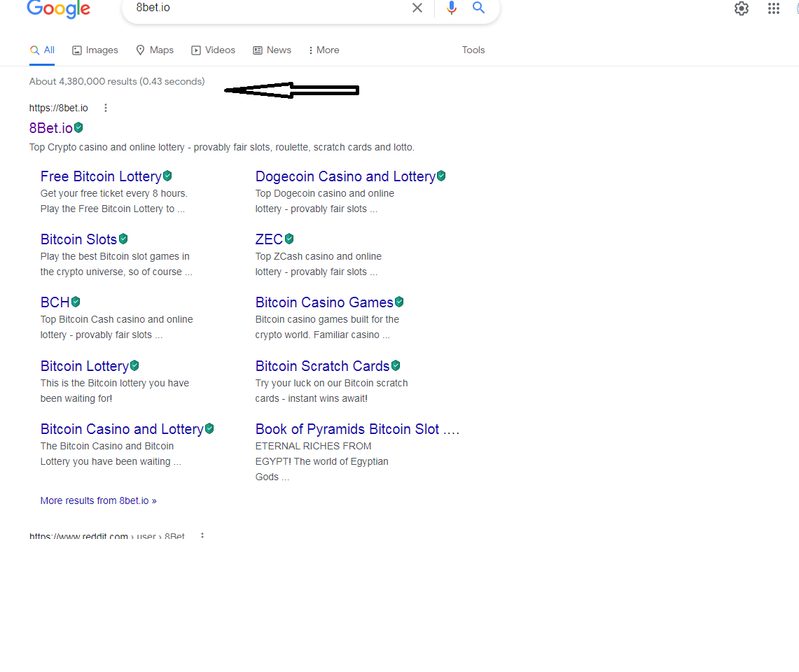
Task: Open the Free Bitcoin Lottery link
Action: tap(101, 176)
